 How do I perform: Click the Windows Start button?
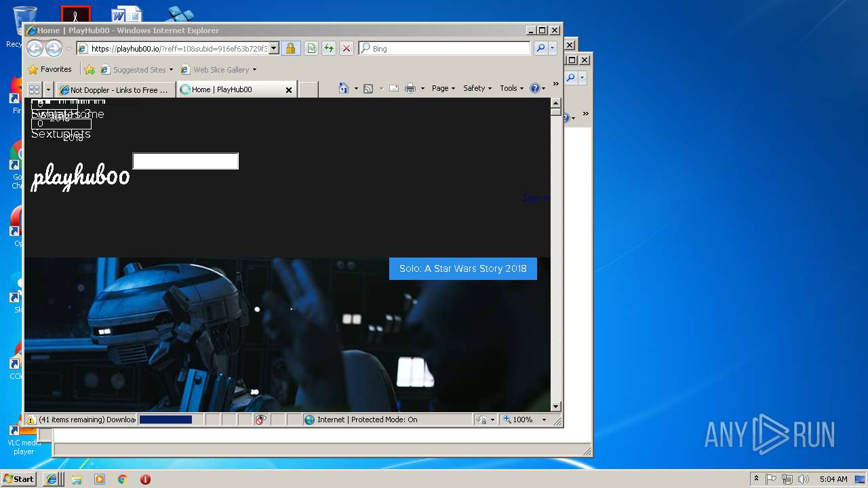[19, 479]
